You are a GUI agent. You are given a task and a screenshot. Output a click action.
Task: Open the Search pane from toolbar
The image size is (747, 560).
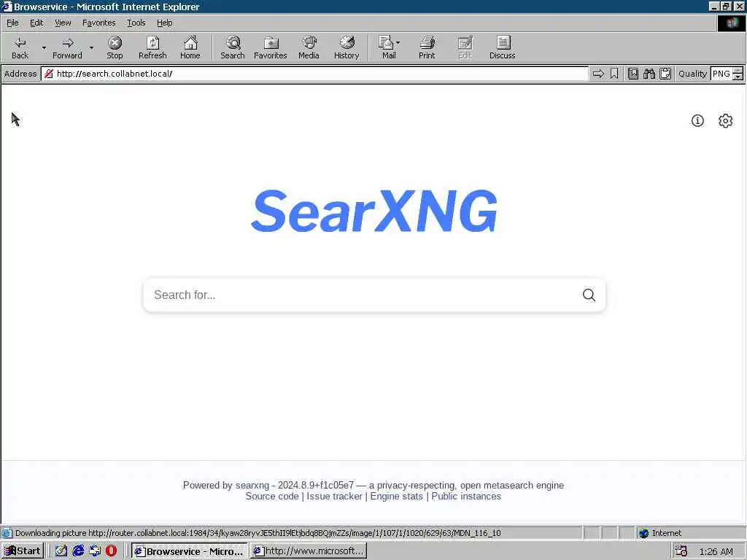tap(233, 47)
